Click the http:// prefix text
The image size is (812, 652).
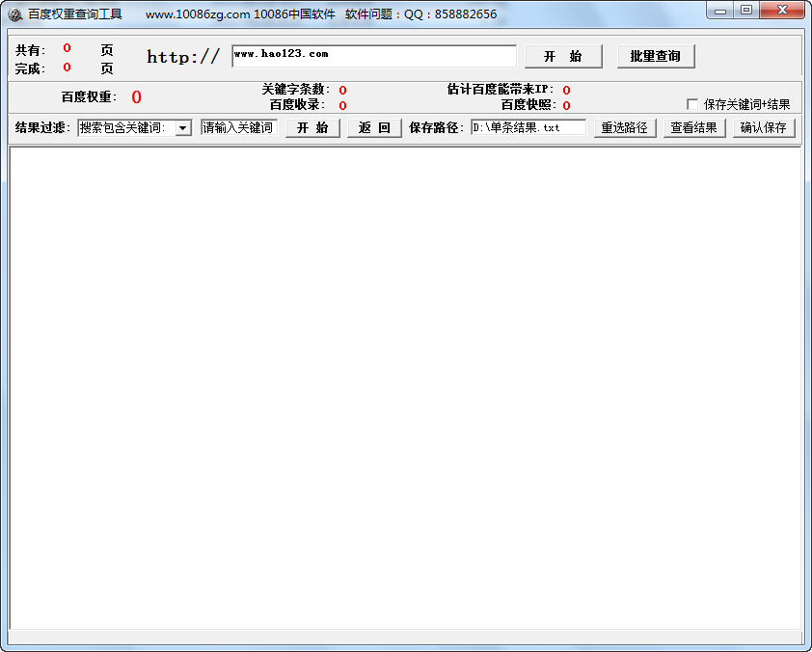pyautogui.click(x=183, y=57)
